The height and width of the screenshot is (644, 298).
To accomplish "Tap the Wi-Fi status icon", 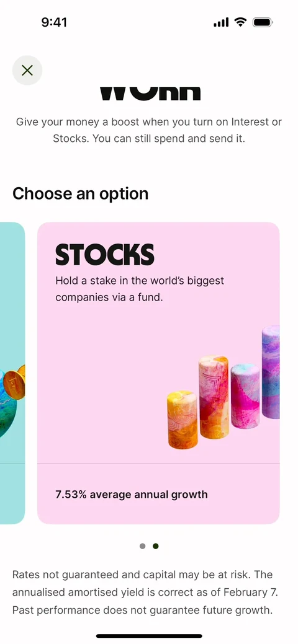I will pyautogui.click(x=240, y=22).
